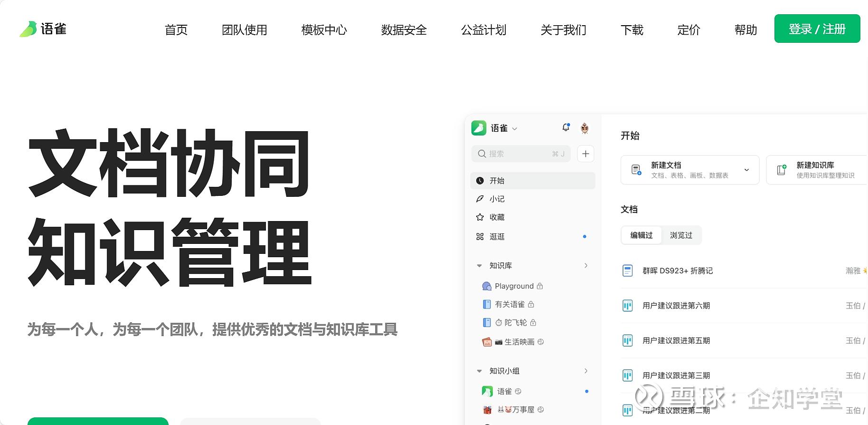Open the 帮助 page link
The height and width of the screenshot is (425, 868).
pyautogui.click(x=746, y=30)
